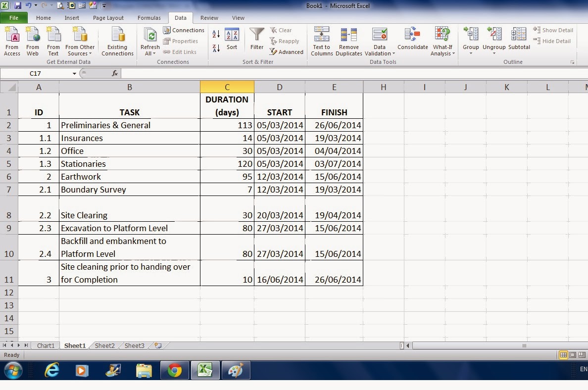Click Hide Detail in Outline group
588x390 pixels.
point(552,41)
